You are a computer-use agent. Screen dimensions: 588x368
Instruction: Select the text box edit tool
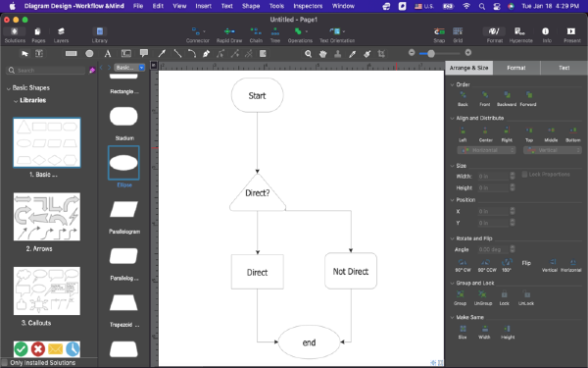[x=39, y=54]
